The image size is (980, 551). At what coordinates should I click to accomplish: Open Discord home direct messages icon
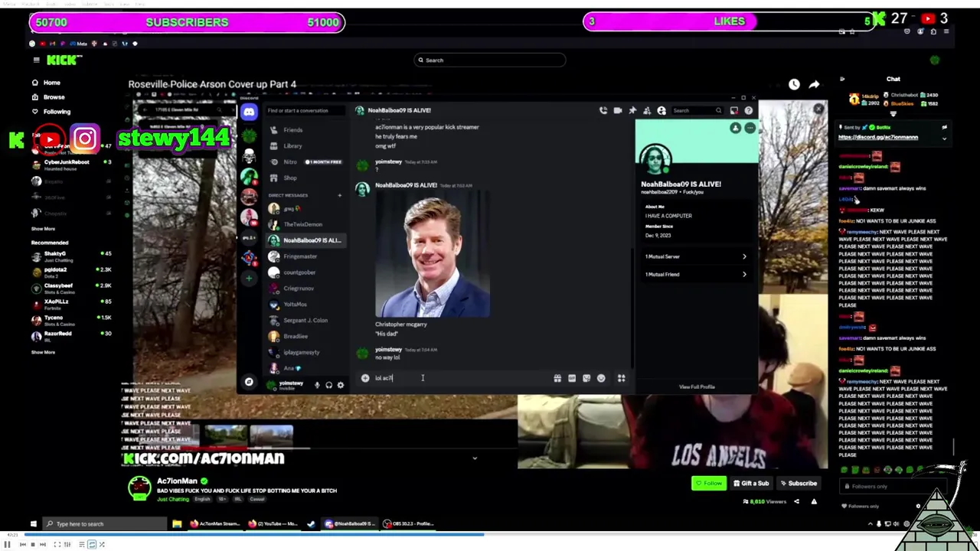pyautogui.click(x=249, y=112)
